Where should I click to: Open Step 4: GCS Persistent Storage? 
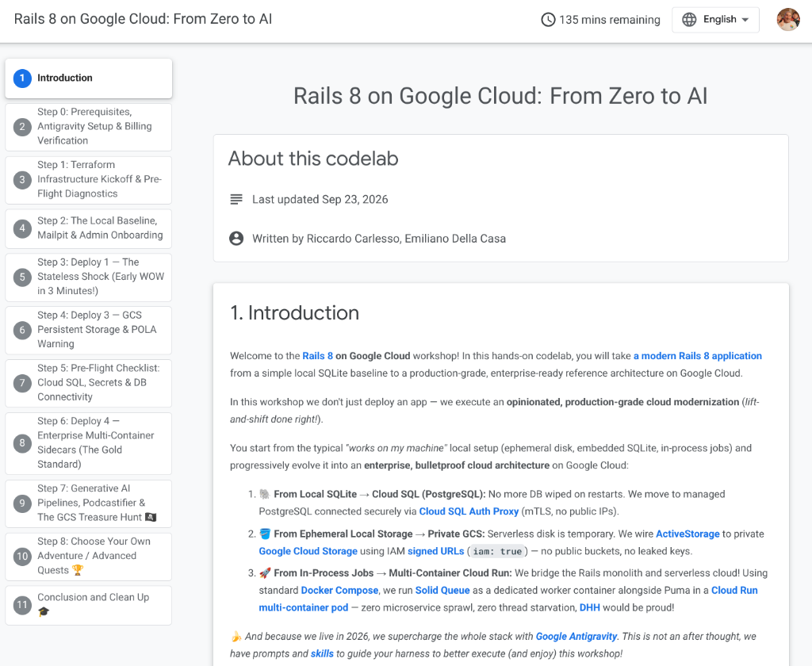pos(89,330)
